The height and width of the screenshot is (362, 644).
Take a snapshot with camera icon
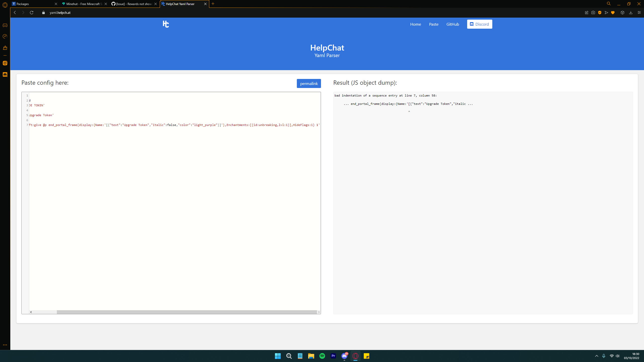click(x=593, y=13)
